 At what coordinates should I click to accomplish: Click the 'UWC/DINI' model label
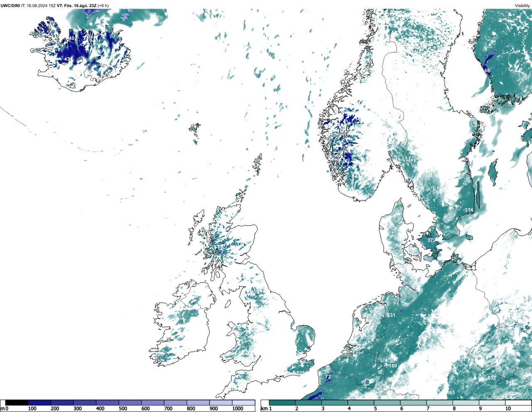pyautogui.click(x=10, y=5)
